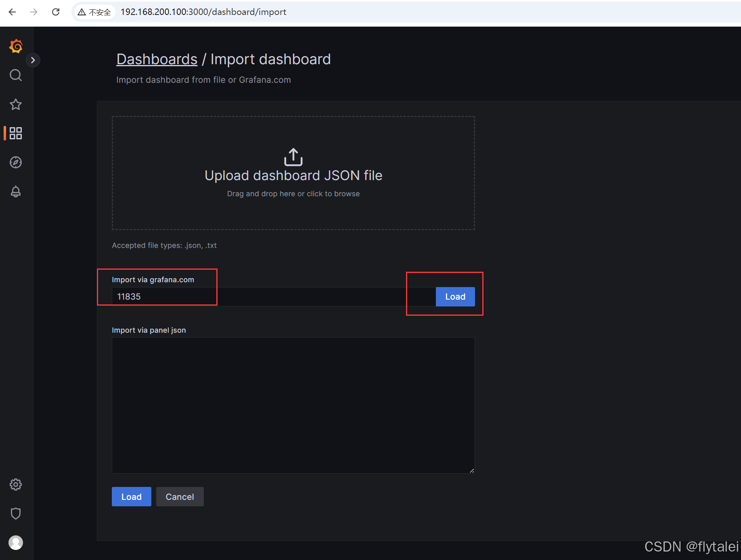Click the browser Forward arrow
This screenshot has height=560, width=741.
pyautogui.click(x=34, y=12)
